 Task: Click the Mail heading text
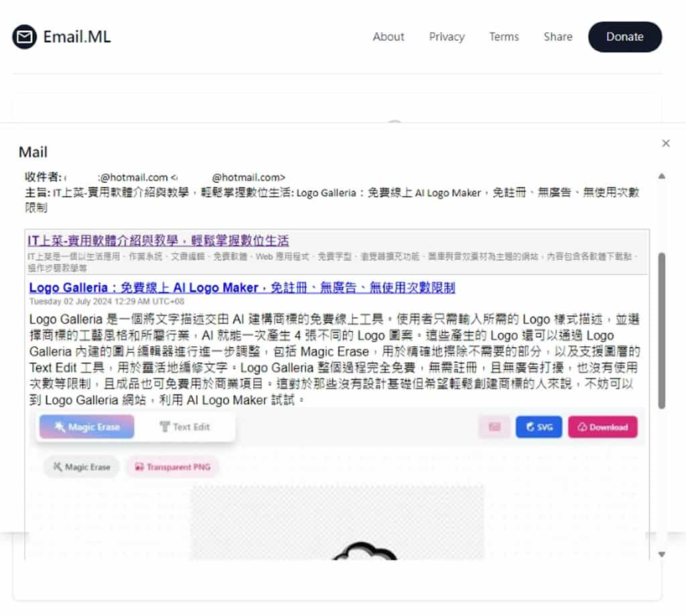pyautogui.click(x=33, y=152)
